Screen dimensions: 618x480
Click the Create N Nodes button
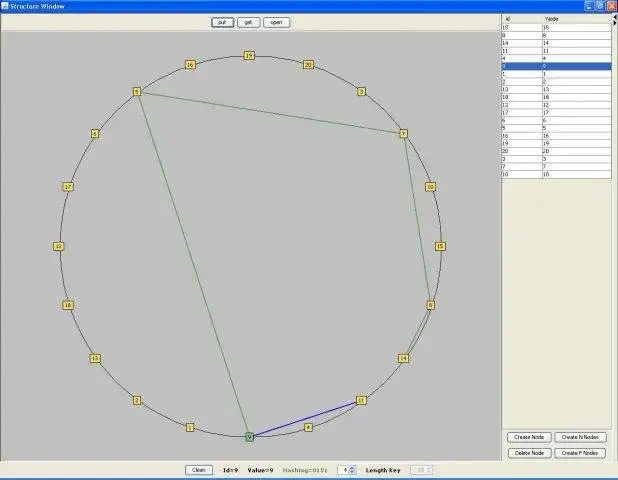[580, 437]
